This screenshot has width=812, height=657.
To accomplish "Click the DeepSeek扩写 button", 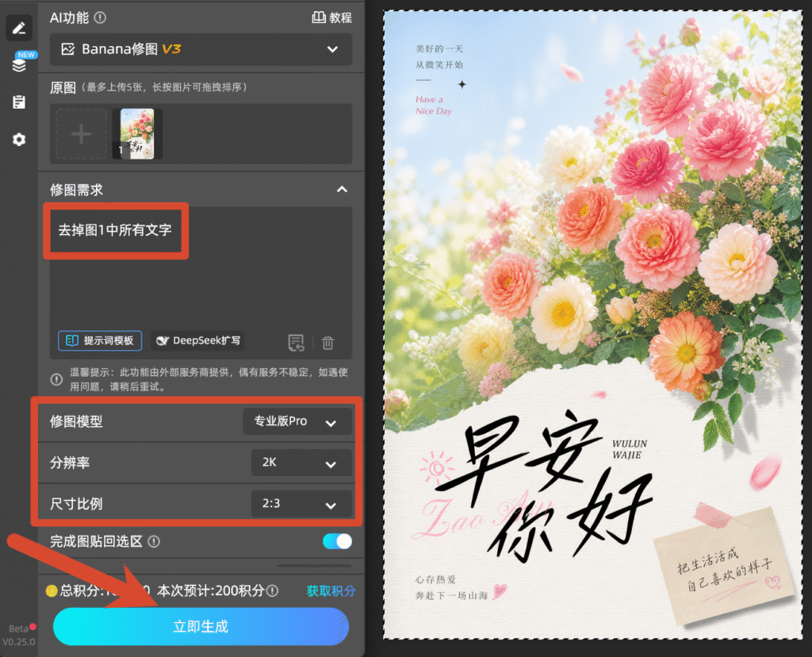I will pos(198,340).
